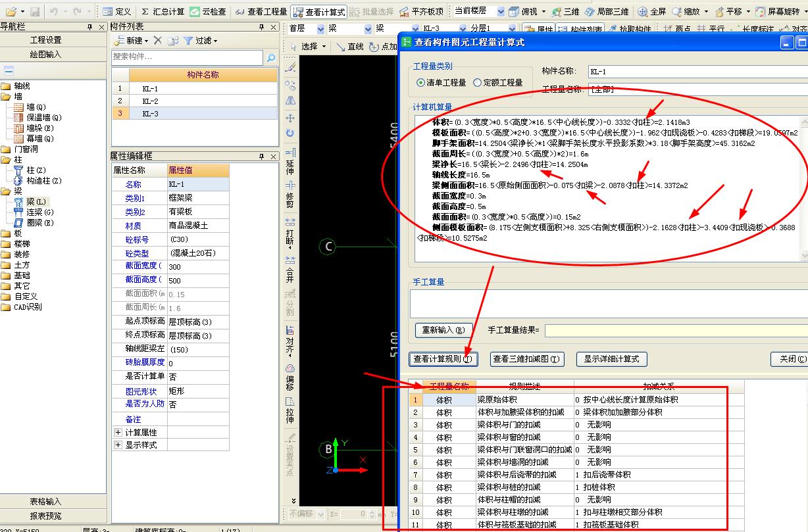Select 平移 pan tool
Viewport: 808px width, 532px height.
click(728, 11)
